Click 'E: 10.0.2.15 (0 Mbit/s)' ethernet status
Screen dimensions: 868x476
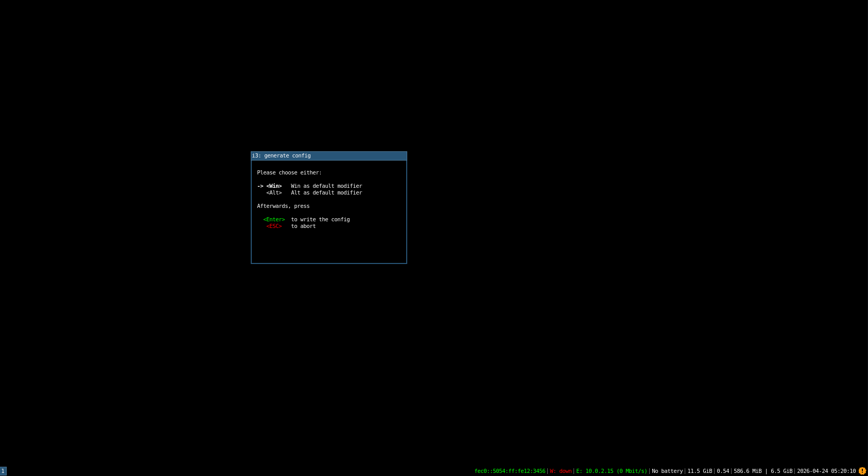point(612,471)
